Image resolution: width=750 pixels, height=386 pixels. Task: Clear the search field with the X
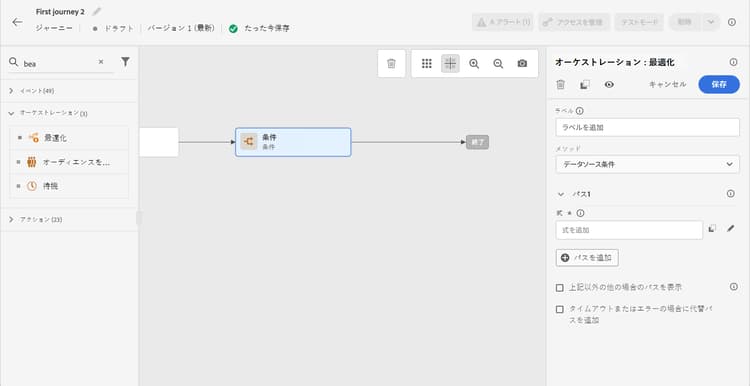101,62
